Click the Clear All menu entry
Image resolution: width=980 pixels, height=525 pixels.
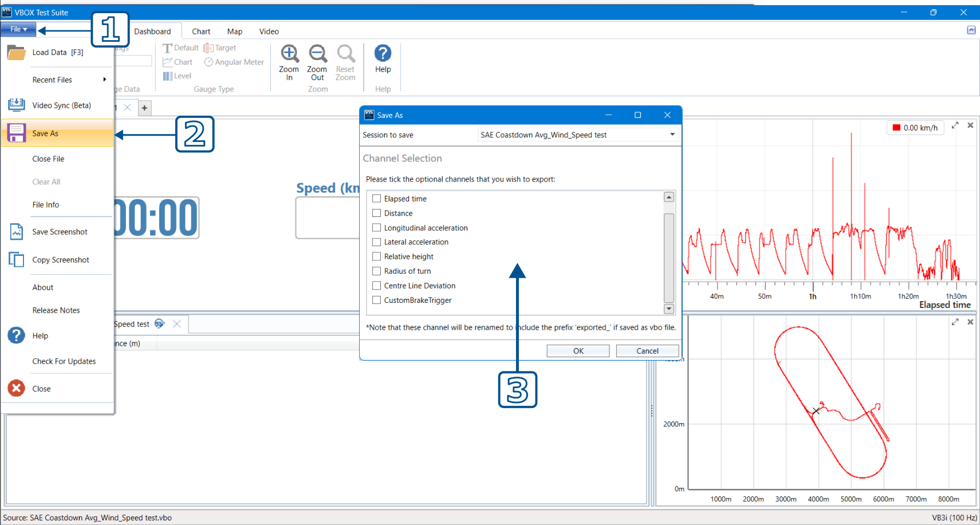pyautogui.click(x=46, y=182)
